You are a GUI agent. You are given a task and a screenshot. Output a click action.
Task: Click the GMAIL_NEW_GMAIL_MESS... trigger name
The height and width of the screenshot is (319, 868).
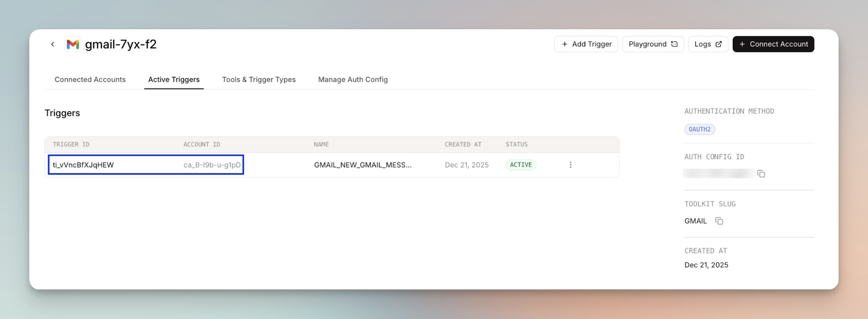[363, 165]
